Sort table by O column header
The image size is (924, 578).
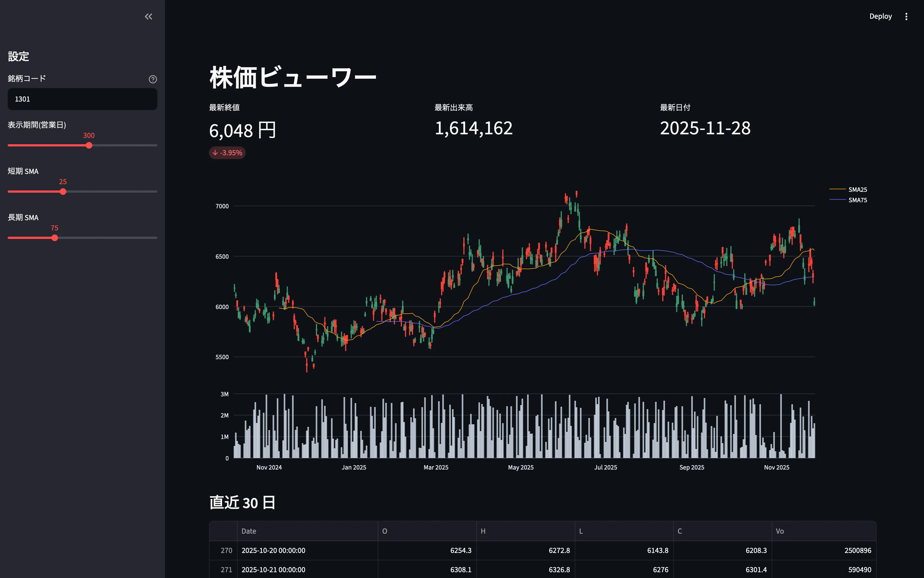[427, 531]
